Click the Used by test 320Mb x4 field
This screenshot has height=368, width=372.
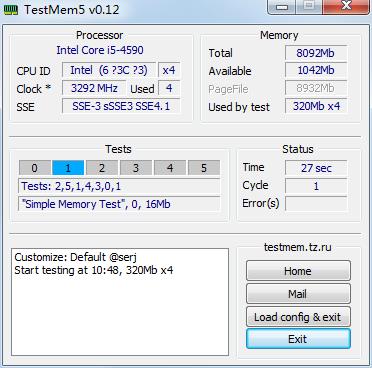click(x=316, y=106)
